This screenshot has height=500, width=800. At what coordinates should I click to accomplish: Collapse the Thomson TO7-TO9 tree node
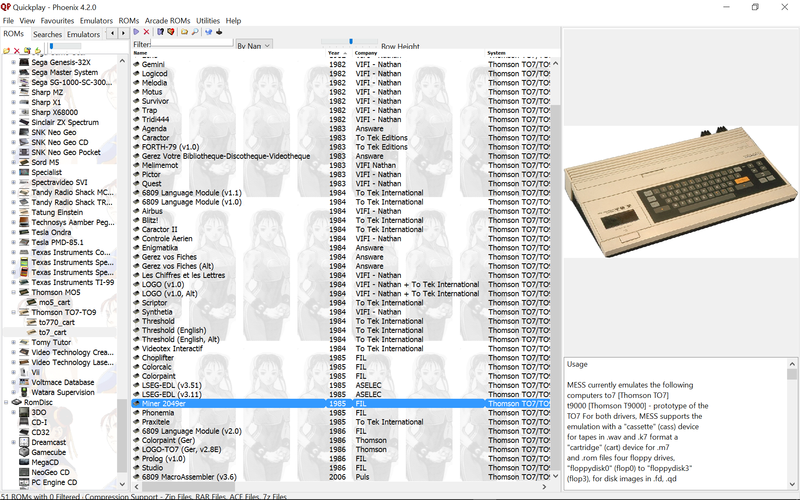13,312
